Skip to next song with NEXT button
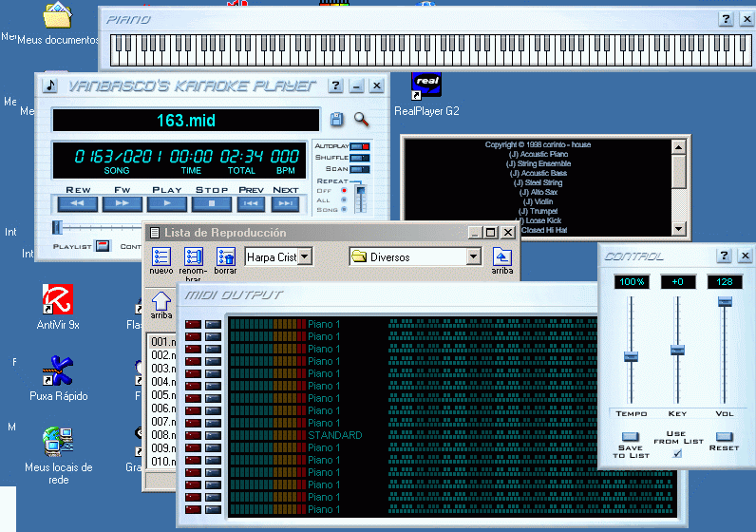 coord(286,203)
